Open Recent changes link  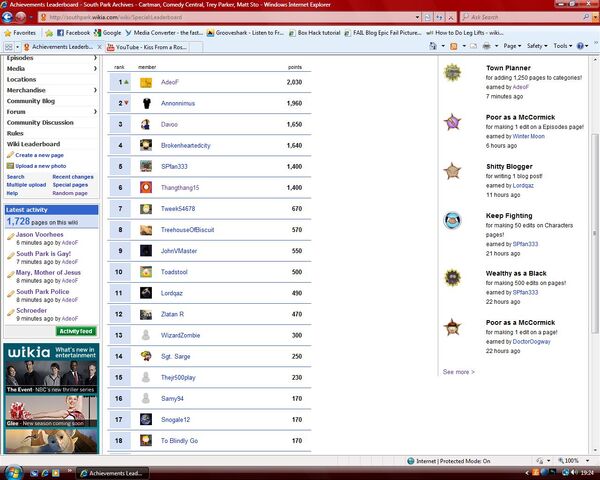coord(73,177)
